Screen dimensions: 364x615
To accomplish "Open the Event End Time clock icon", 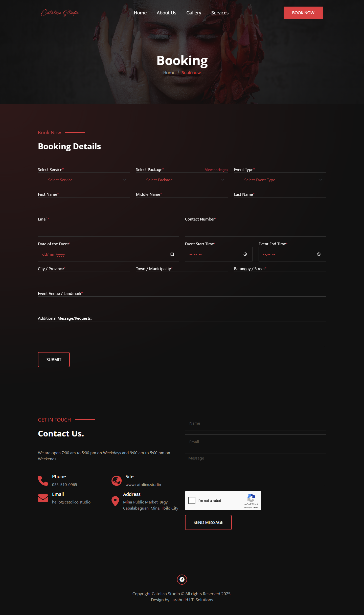I will pos(319,254).
